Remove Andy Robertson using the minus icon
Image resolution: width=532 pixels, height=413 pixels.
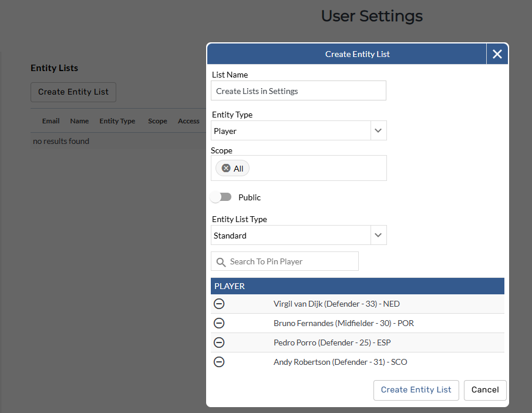219,362
